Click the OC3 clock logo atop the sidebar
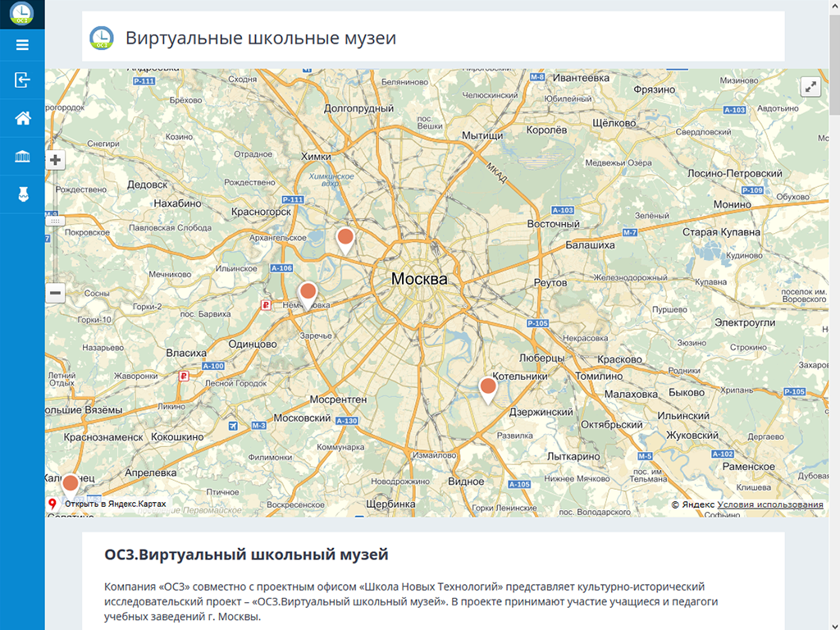 pyautogui.click(x=22, y=13)
